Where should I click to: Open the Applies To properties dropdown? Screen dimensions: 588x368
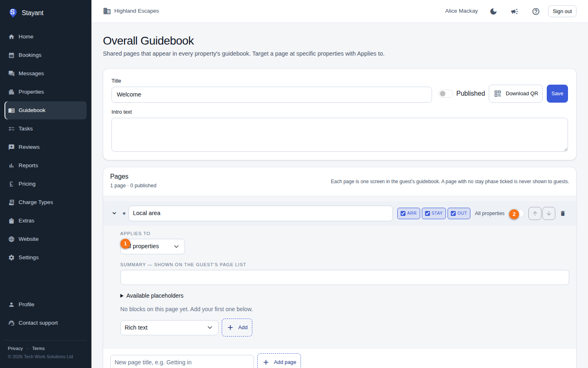tap(152, 247)
